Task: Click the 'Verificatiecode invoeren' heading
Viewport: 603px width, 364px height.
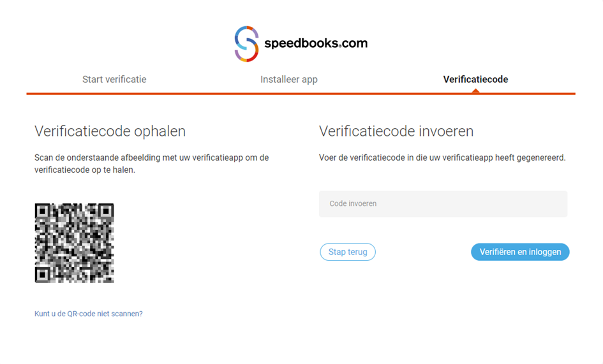Action: tap(396, 132)
